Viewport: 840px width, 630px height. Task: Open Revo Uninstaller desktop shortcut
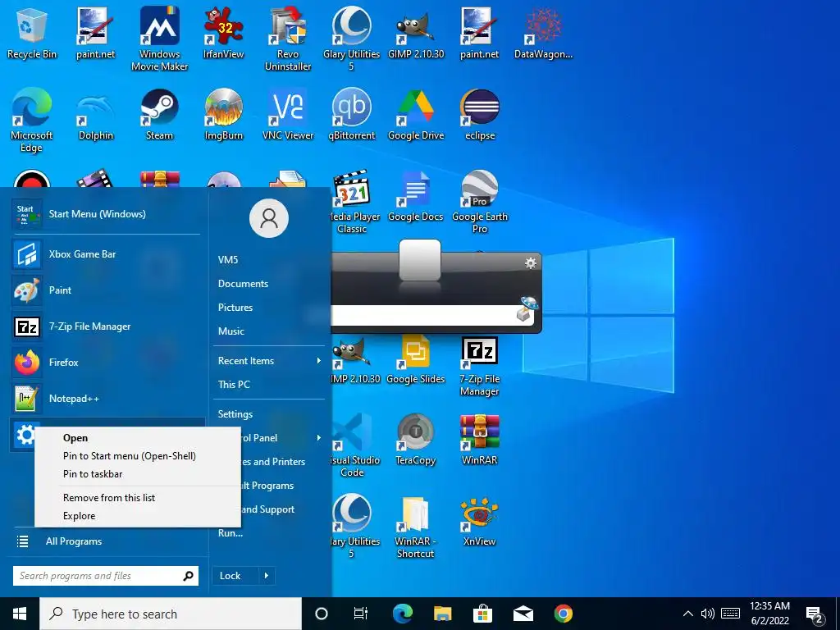coord(288,39)
